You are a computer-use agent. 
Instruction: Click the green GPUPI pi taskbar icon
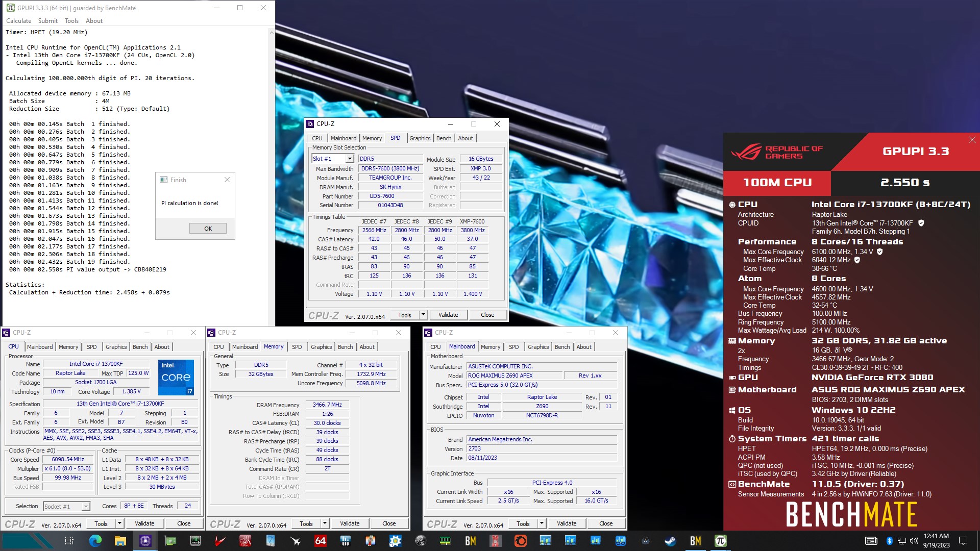720,541
